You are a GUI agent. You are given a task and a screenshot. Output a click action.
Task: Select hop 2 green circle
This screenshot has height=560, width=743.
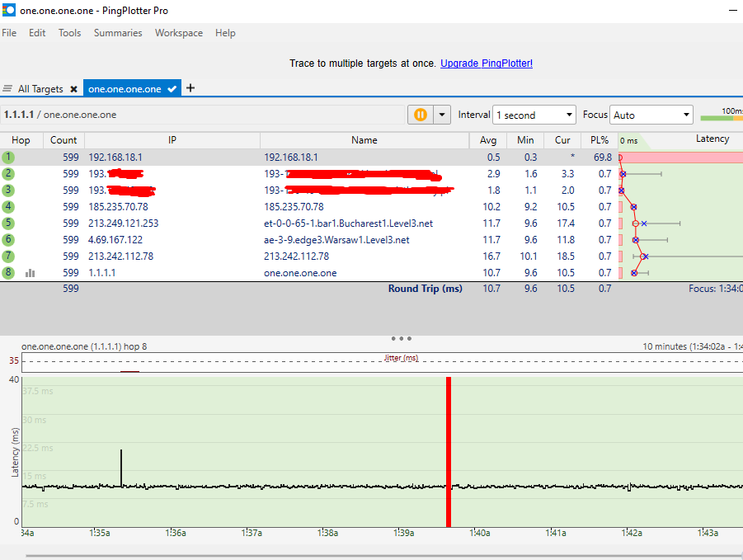8,174
